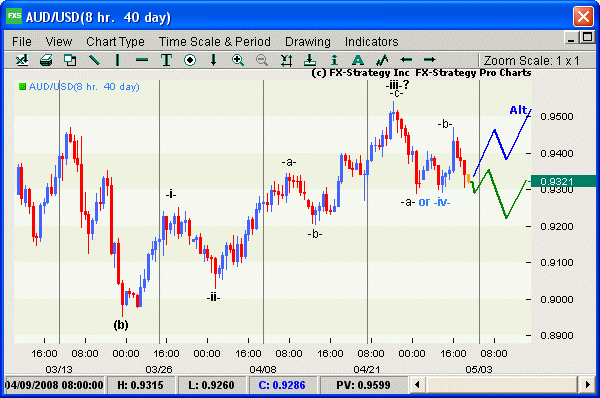Close the AUD/USD window

pyautogui.click(x=583, y=17)
